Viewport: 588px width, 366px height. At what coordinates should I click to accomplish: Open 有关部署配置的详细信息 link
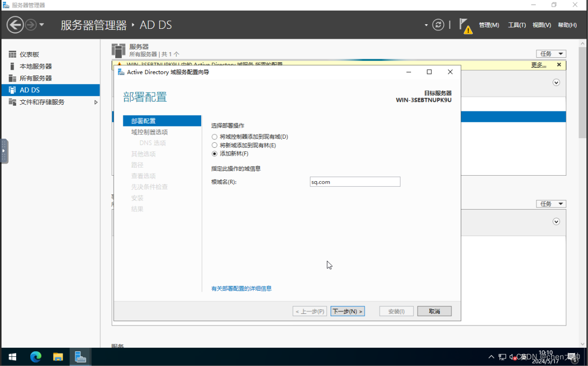tap(241, 289)
